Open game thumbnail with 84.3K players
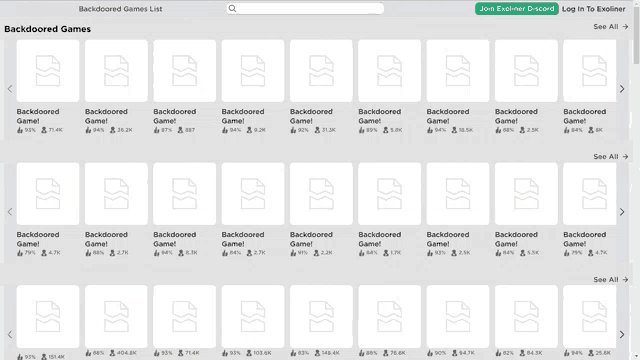Image resolution: width=640 pixels, height=360 pixels. click(526, 317)
